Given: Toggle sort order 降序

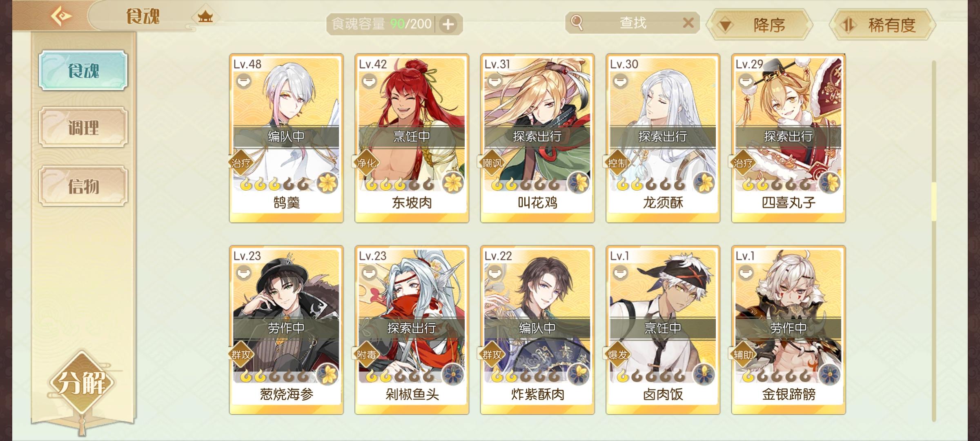Looking at the screenshot, I should (759, 25).
